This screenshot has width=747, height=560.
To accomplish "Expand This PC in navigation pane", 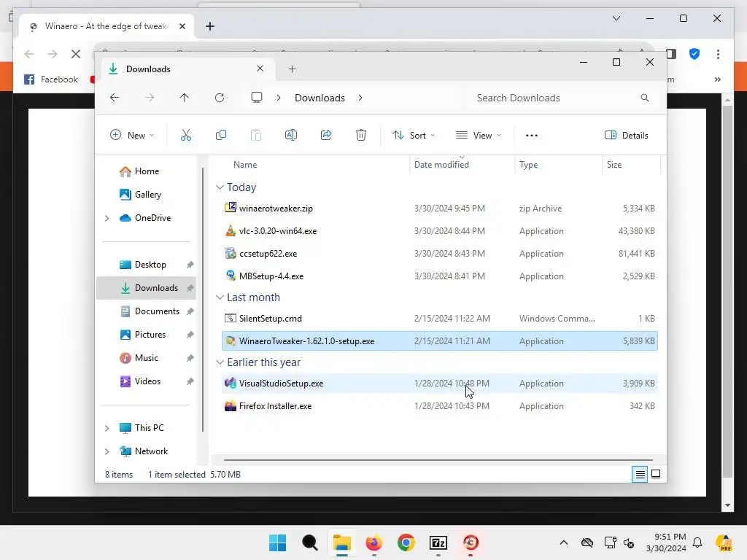I will (x=107, y=428).
